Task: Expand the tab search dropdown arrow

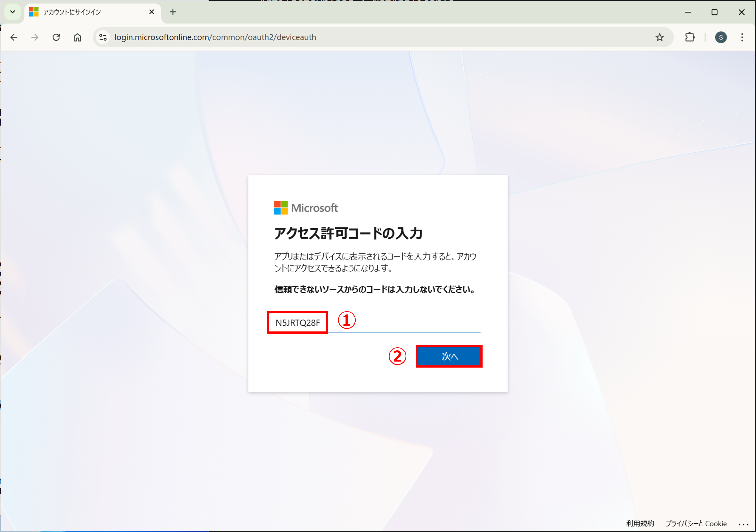Action: tap(12, 12)
